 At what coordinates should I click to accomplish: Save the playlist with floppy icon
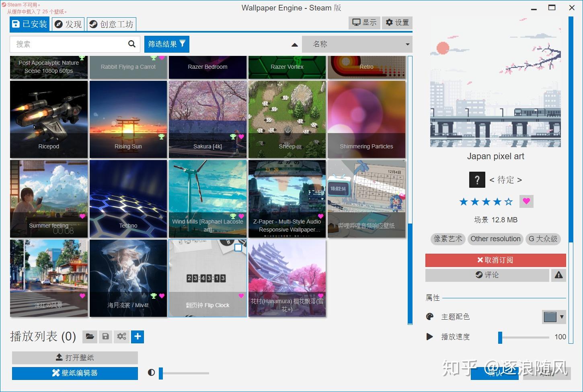pos(105,337)
